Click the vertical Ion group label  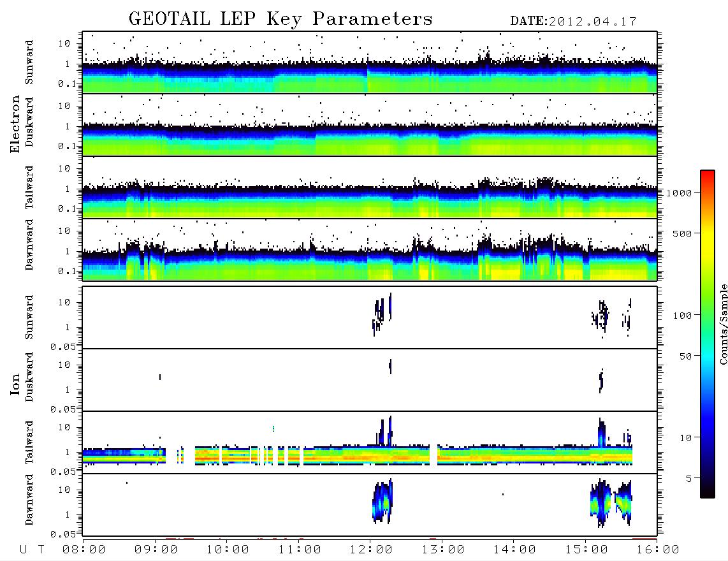[x=15, y=384]
